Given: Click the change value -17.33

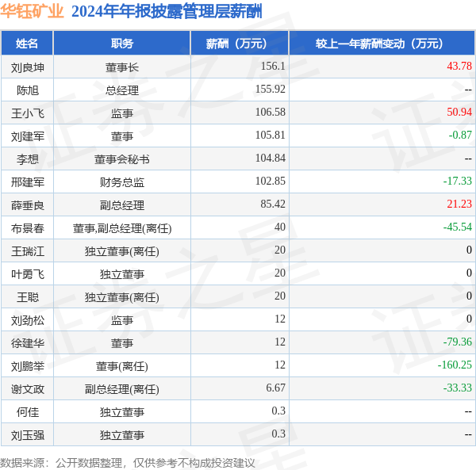Looking at the screenshot, I should [x=458, y=181].
